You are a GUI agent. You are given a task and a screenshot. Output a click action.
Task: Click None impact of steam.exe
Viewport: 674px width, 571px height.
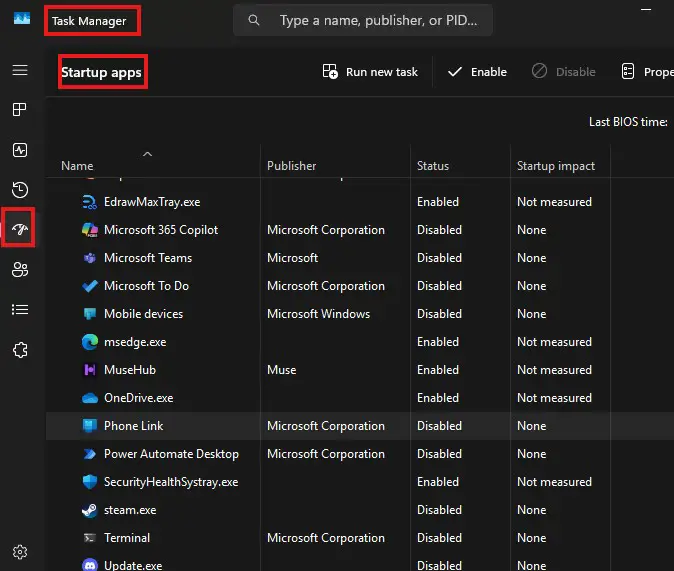(531, 510)
